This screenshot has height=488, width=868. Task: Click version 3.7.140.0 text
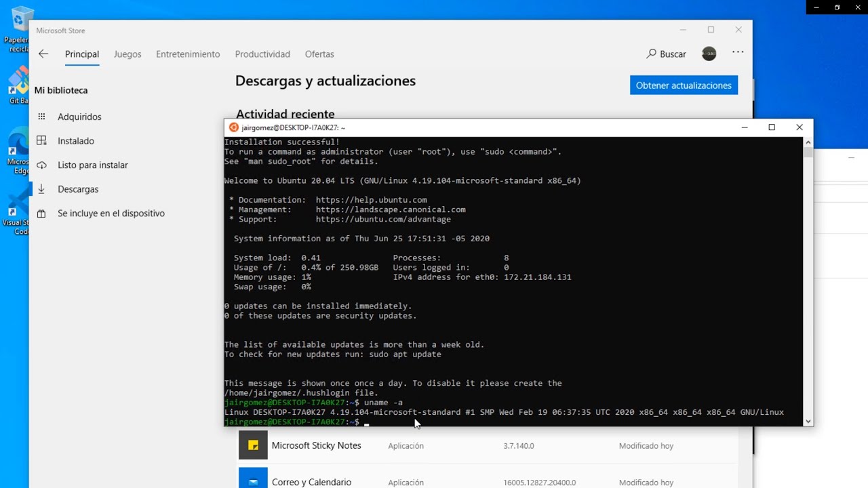click(x=519, y=446)
